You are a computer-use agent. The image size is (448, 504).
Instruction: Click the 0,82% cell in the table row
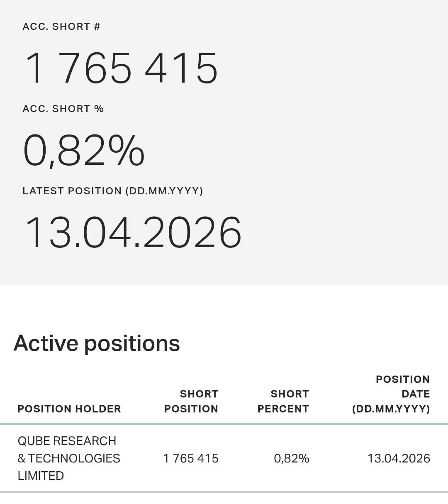292,458
